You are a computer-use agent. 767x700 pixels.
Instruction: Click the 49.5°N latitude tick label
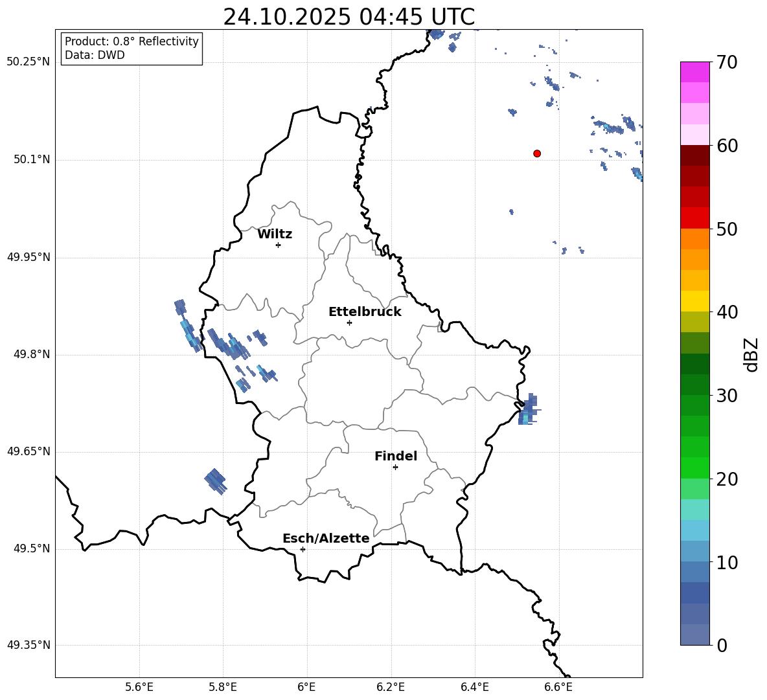pyautogui.click(x=32, y=548)
